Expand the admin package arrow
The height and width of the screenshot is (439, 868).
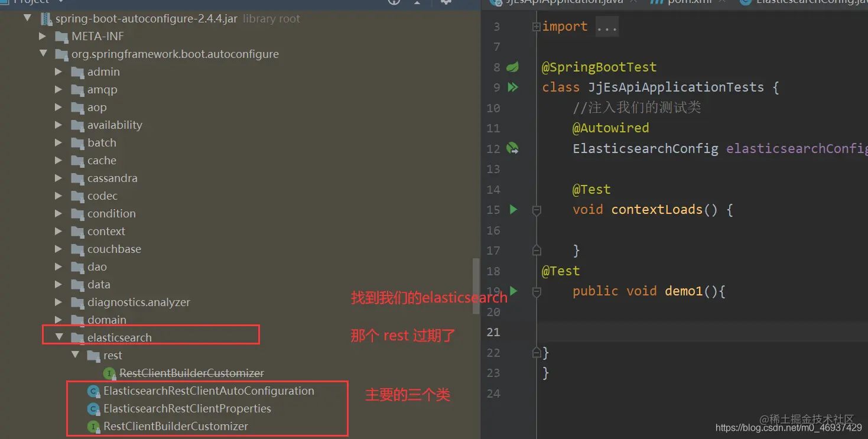(58, 71)
